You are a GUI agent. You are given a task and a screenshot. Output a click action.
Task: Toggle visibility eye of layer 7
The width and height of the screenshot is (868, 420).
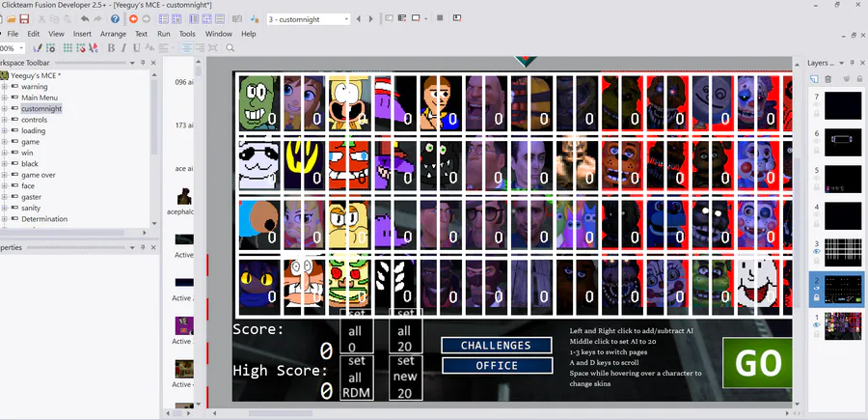click(x=817, y=104)
